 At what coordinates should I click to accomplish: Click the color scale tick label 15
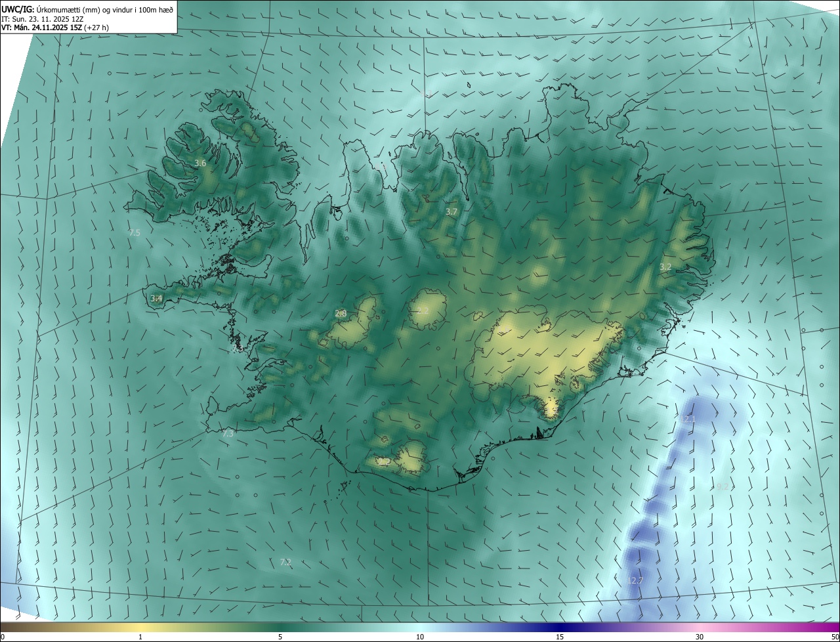click(x=560, y=637)
